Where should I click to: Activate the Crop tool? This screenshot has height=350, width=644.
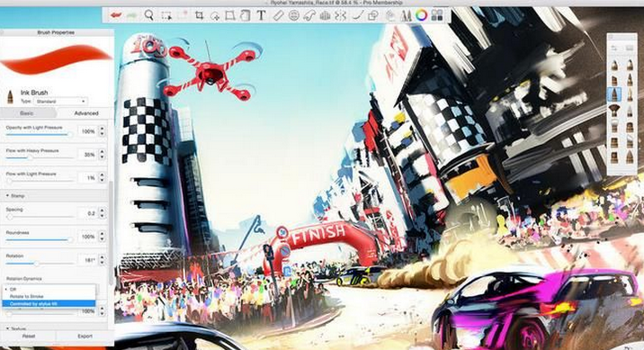point(199,16)
